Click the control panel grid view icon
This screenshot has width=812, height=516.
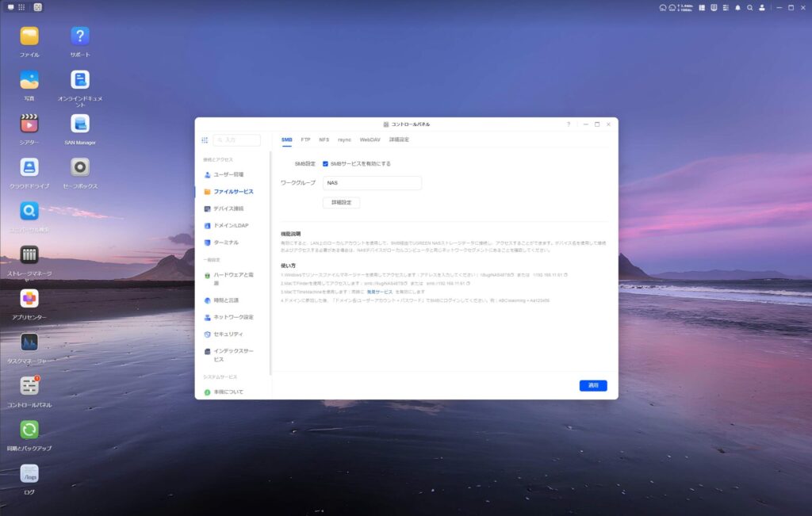tap(205, 140)
